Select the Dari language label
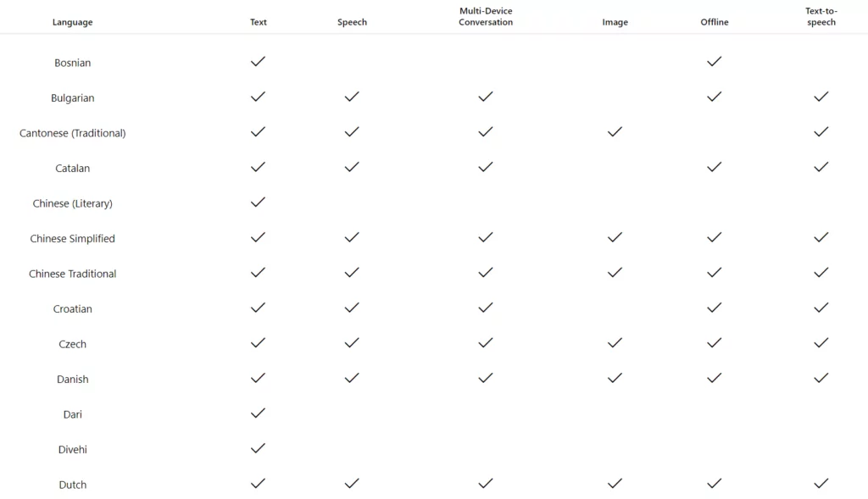This screenshot has height=499, width=868. tap(73, 414)
